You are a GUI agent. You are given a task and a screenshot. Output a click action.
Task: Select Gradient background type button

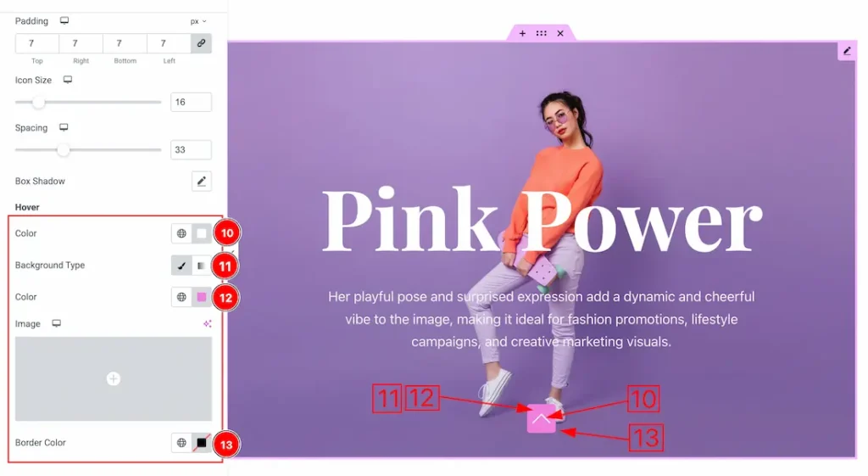(x=201, y=266)
